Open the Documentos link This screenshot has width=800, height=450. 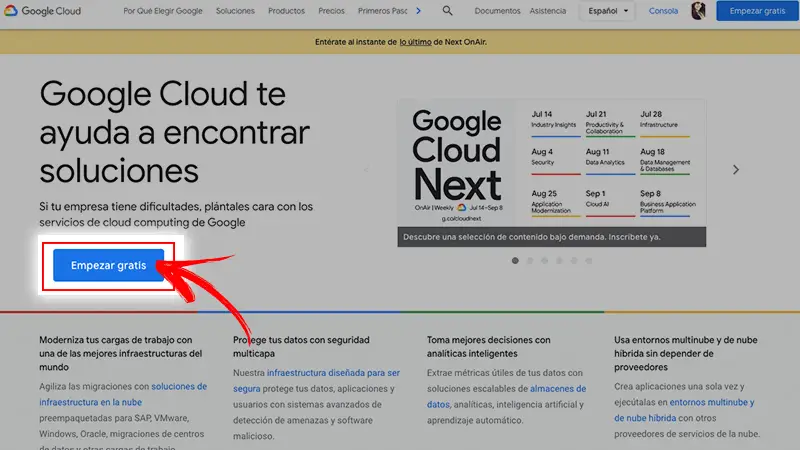click(x=497, y=11)
